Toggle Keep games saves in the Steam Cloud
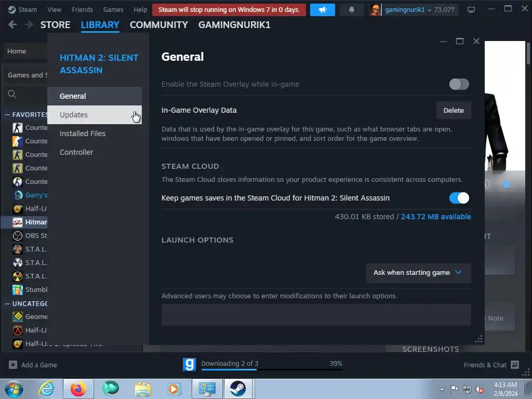The image size is (532, 399). pyautogui.click(x=459, y=198)
